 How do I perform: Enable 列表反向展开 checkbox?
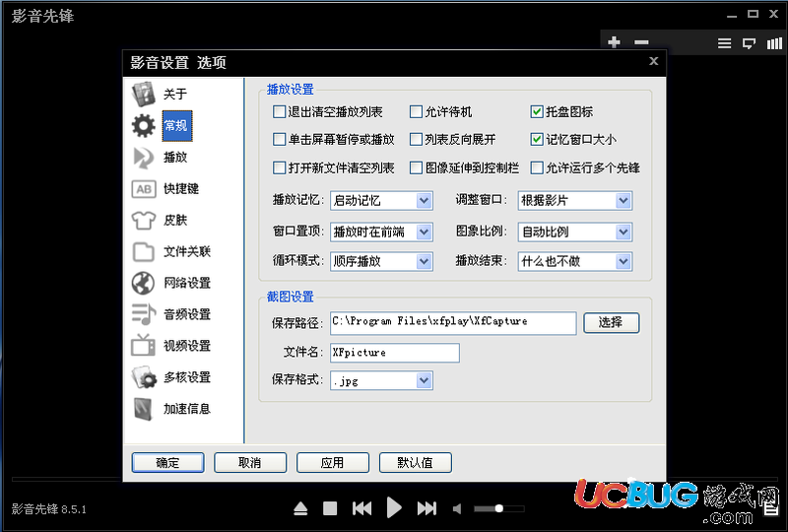[416, 139]
